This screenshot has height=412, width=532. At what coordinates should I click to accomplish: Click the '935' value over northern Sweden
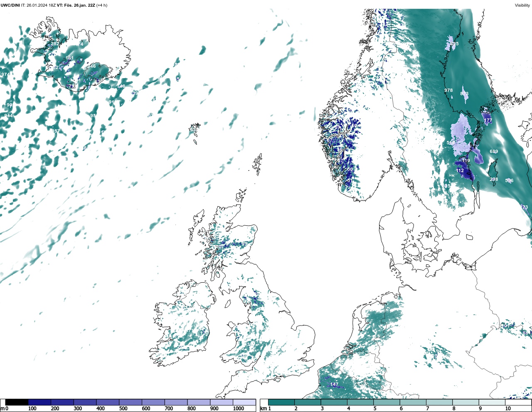(x=455, y=44)
